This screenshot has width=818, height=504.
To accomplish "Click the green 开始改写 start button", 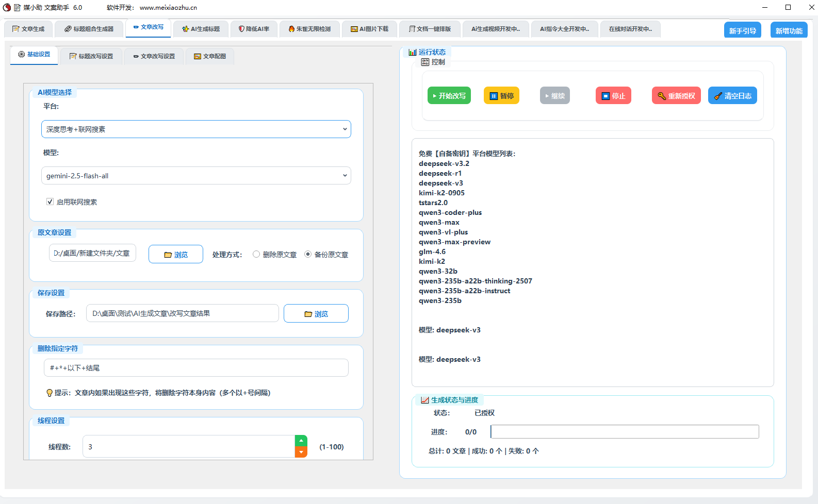I will click(449, 96).
